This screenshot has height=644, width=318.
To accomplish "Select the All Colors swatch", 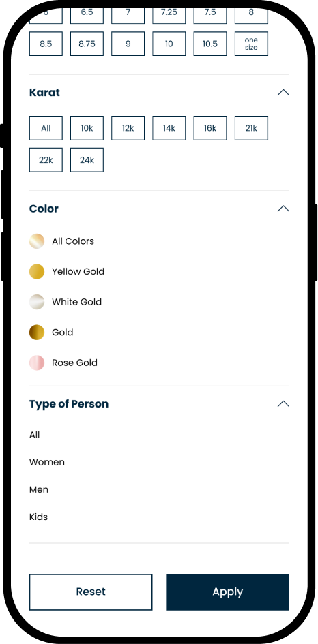I will click(x=37, y=241).
